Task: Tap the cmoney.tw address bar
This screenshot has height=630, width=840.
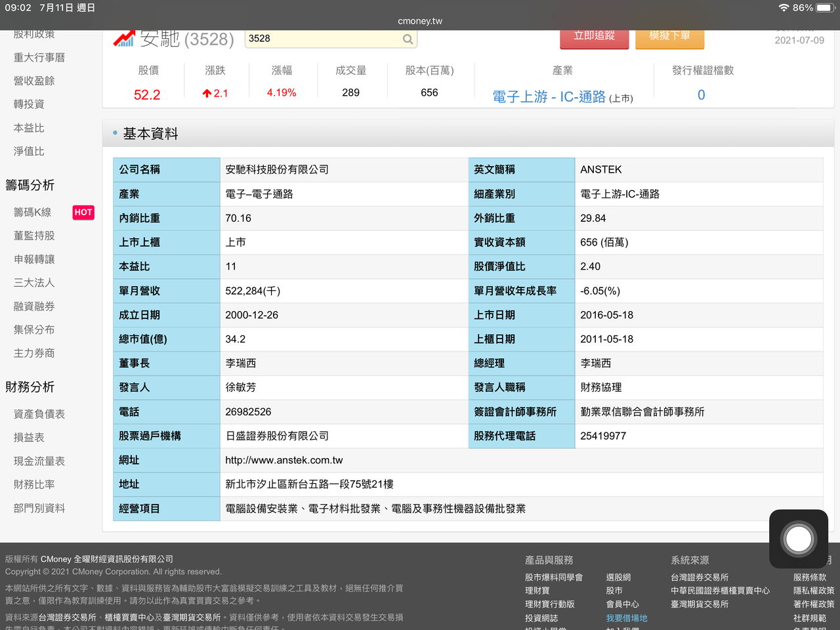Action: pos(420,21)
